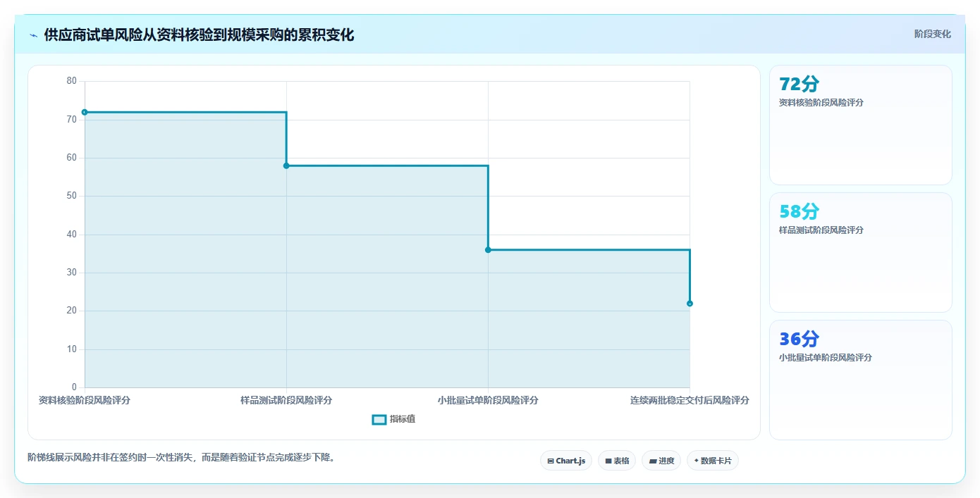This screenshot has height=498, width=980.
Task: Select the data point at value 58
Action: point(286,166)
